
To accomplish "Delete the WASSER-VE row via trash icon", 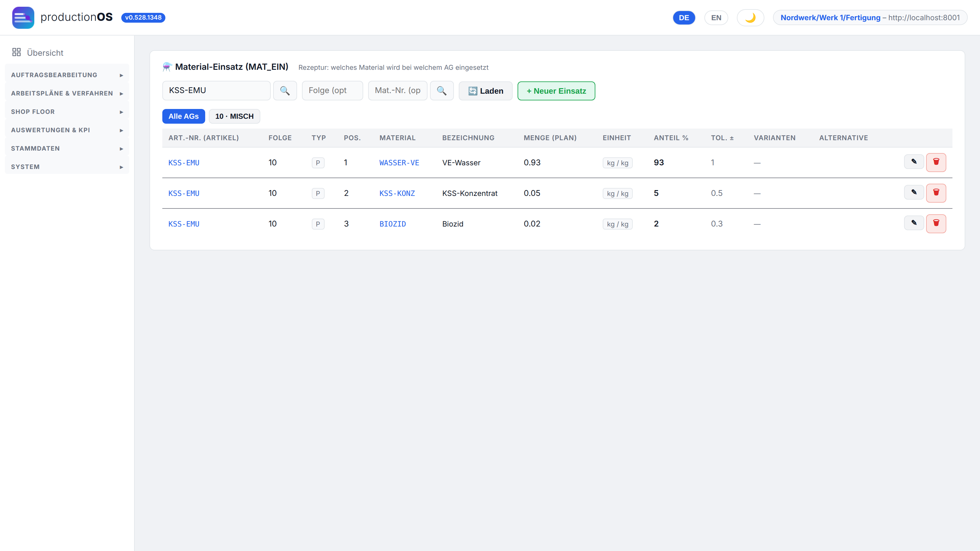I will [936, 162].
